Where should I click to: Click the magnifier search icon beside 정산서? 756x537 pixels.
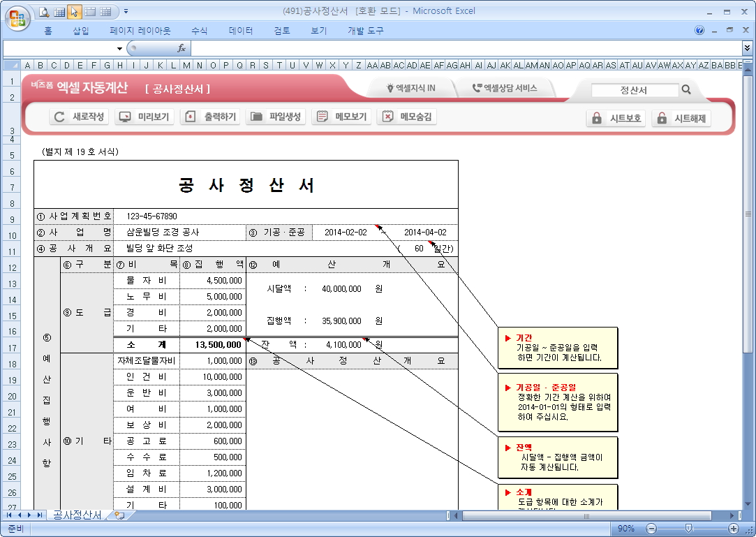pyautogui.click(x=686, y=89)
